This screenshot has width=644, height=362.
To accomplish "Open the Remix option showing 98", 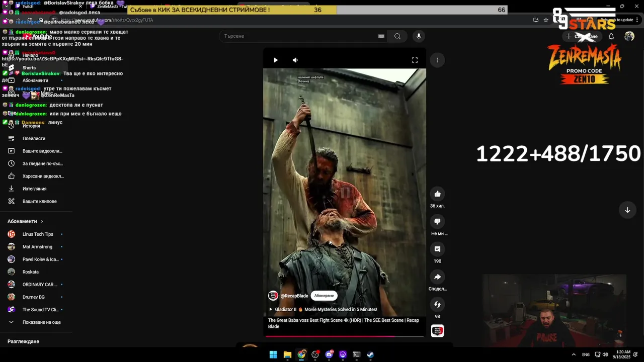I will click(437, 305).
